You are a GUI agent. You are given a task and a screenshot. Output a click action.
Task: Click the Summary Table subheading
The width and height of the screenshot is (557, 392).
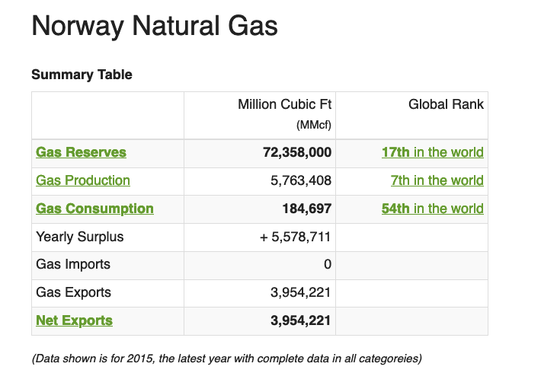[82, 75]
